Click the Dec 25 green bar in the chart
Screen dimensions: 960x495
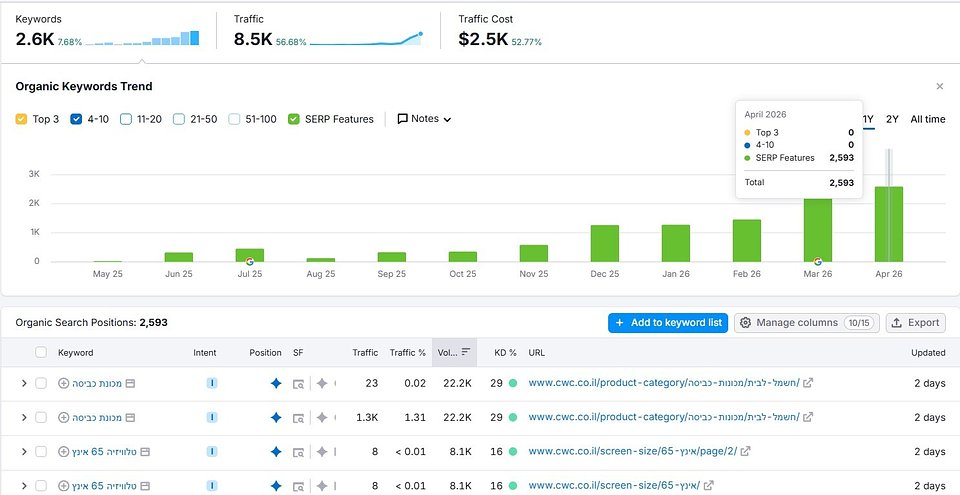tap(604, 243)
